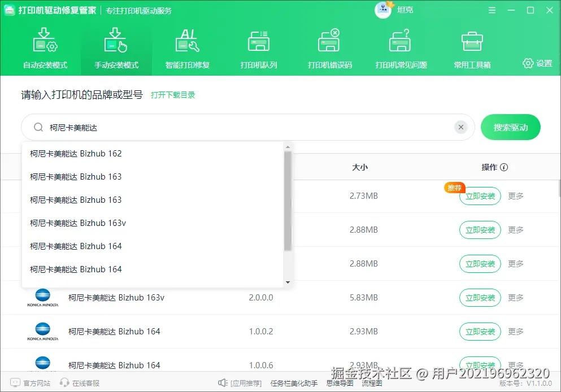Open 打印机常见问题 printer FAQ
The height and width of the screenshot is (392, 561).
tap(401, 48)
